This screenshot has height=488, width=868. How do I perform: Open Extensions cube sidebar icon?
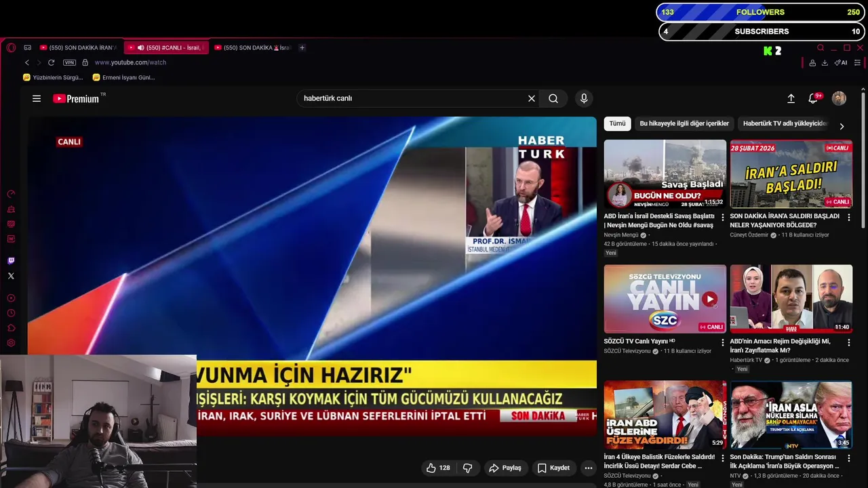pos(11,328)
